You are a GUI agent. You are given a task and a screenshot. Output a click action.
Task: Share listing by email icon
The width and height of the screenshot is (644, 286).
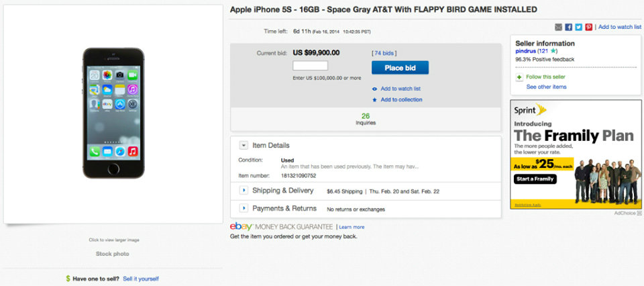point(559,27)
